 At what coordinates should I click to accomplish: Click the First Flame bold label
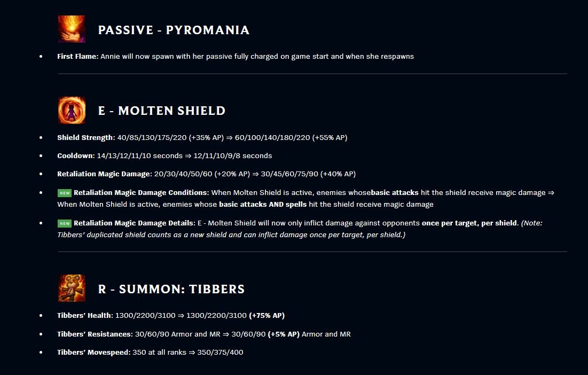click(77, 56)
